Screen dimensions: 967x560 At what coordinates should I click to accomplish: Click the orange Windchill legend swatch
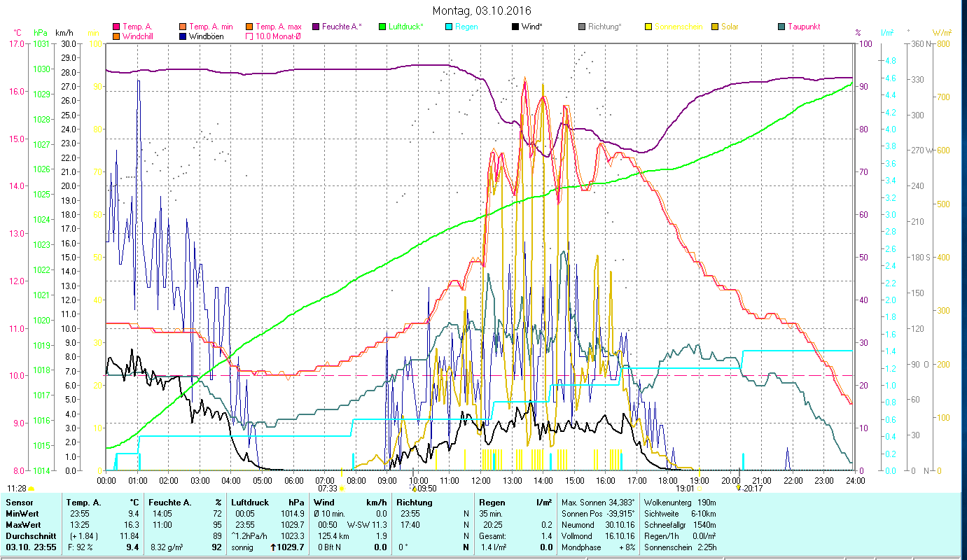116,36
